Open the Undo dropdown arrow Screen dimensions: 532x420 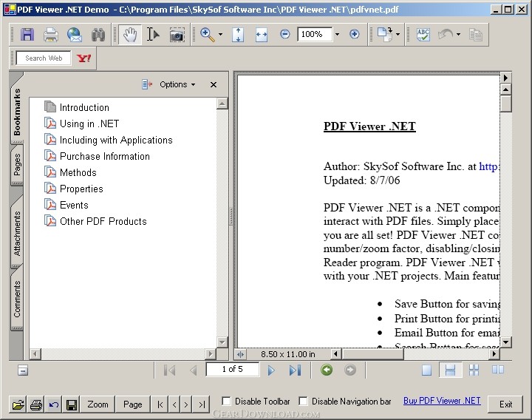(458, 34)
